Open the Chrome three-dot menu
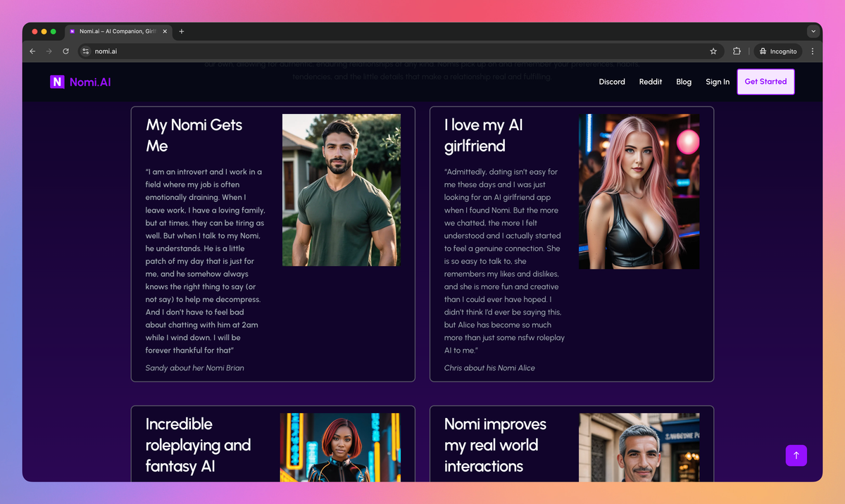 tap(813, 51)
